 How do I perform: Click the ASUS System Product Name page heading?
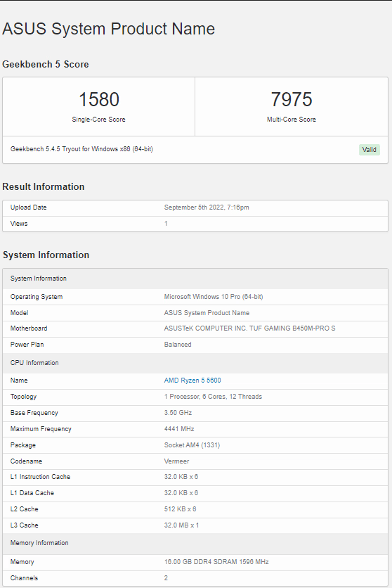[109, 29]
